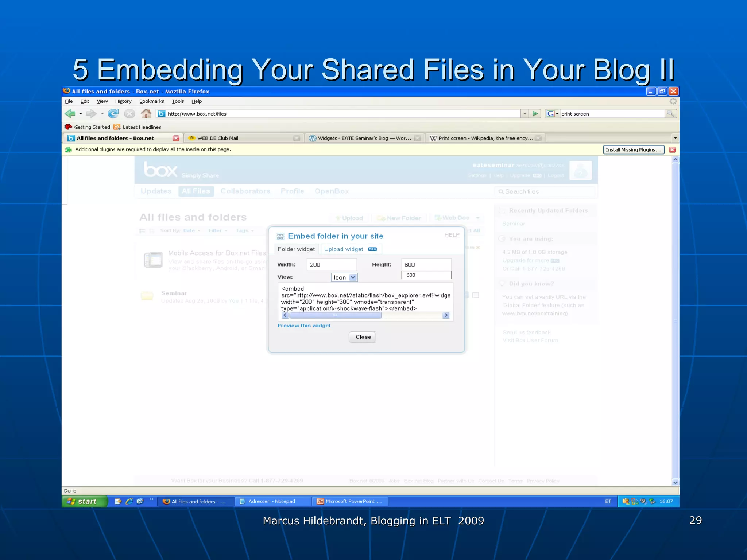The height and width of the screenshot is (560, 747).
Task: Click the Box logo
Action: (160, 170)
